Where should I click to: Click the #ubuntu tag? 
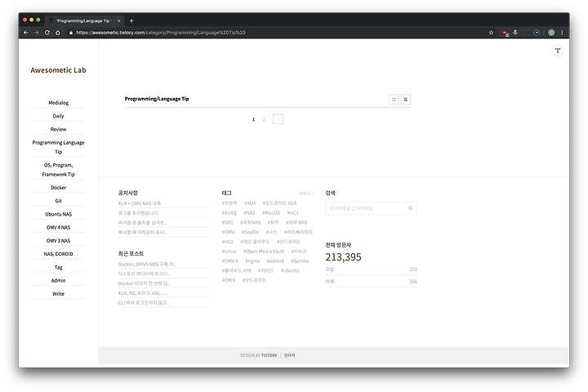(x=290, y=270)
